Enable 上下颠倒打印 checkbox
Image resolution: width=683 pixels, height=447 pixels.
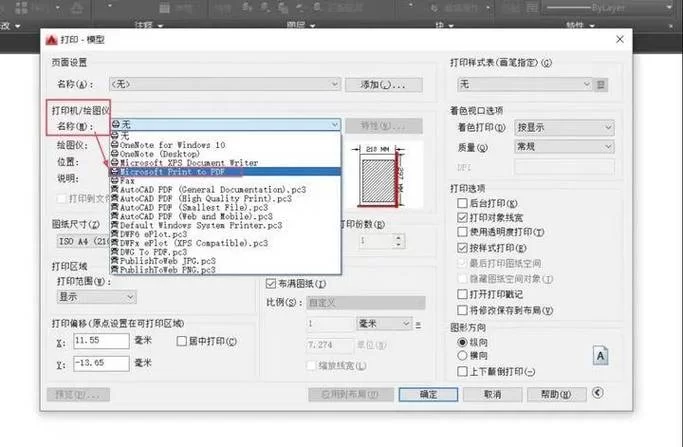pos(462,372)
